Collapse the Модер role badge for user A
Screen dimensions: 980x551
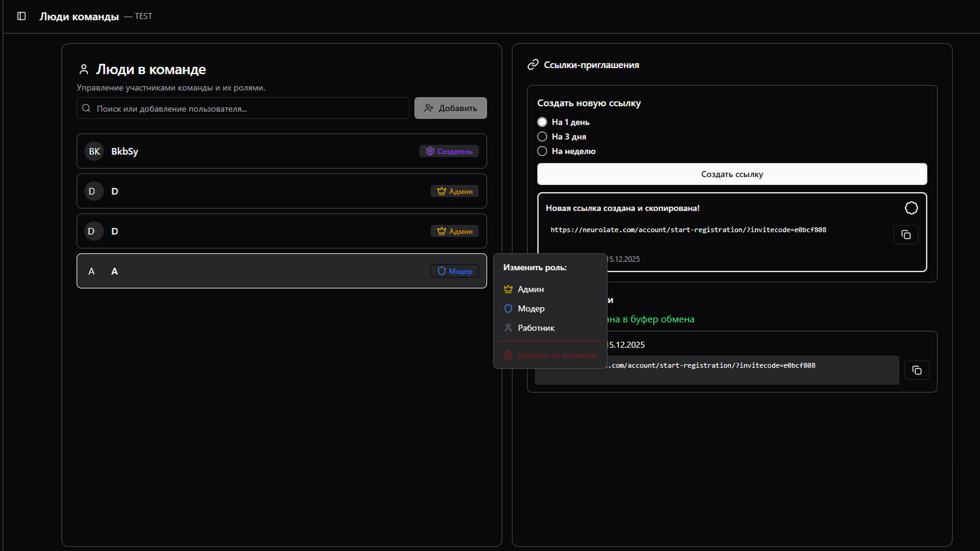(454, 271)
